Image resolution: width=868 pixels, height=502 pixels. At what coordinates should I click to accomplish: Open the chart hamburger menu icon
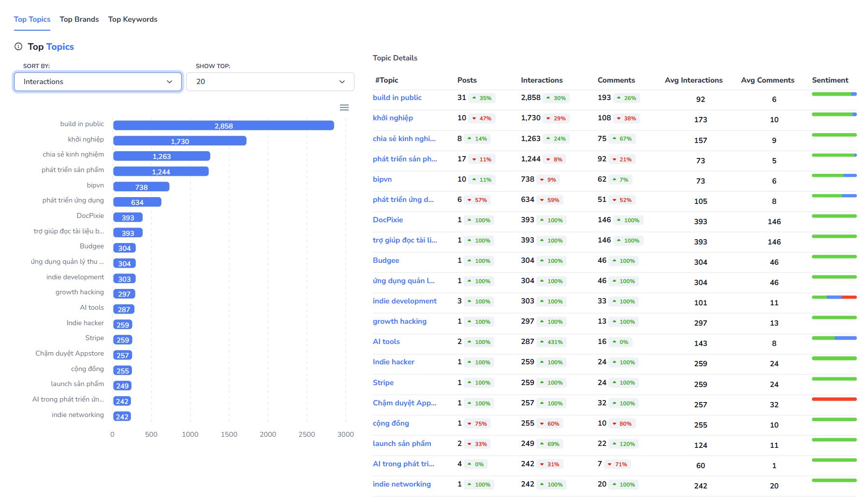click(344, 107)
